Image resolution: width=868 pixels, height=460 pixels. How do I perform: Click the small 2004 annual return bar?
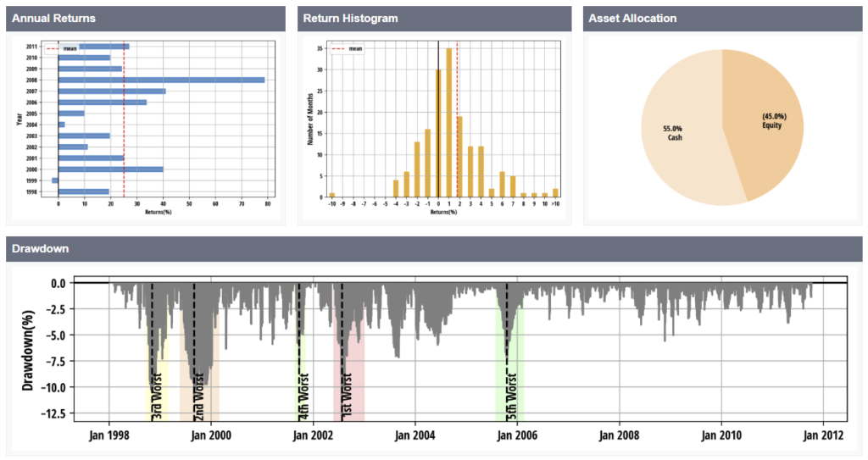pyautogui.click(x=61, y=125)
